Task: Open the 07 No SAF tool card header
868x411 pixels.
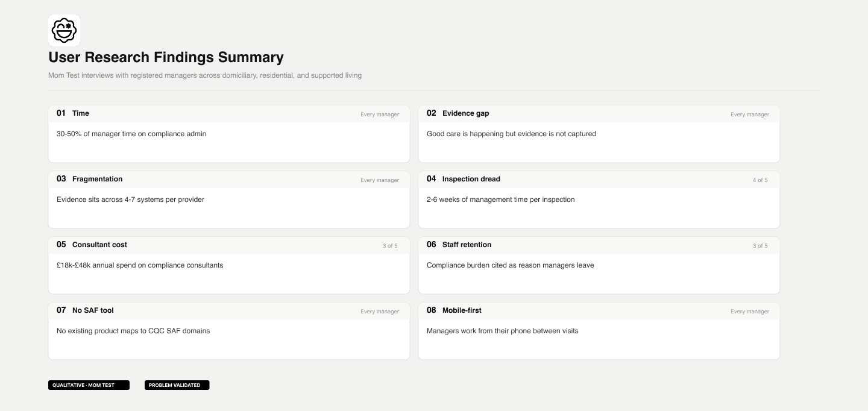Action: (229, 311)
